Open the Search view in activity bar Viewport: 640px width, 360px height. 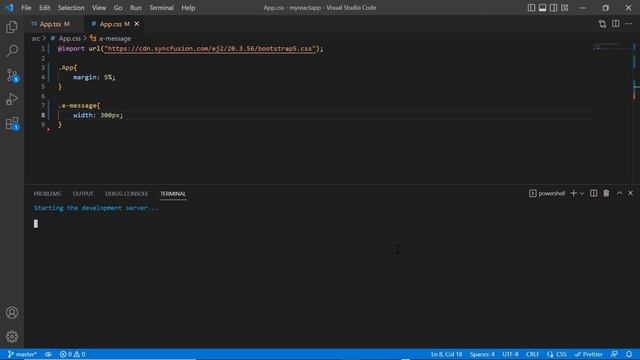click(12, 51)
